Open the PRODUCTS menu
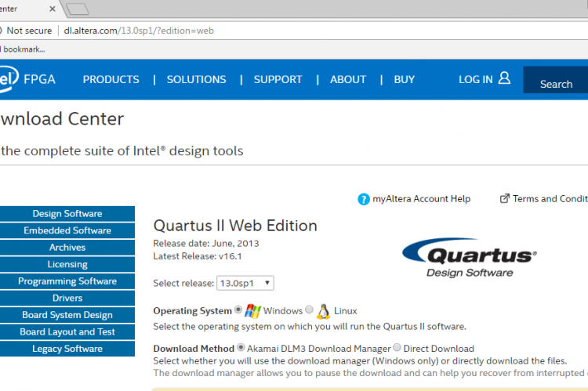The width and height of the screenshot is (588, 391). pyautogui.click(x=111, y=79)
